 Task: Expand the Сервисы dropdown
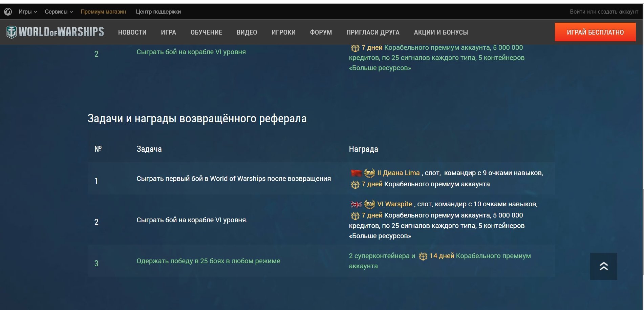click(x=59, y=12)
